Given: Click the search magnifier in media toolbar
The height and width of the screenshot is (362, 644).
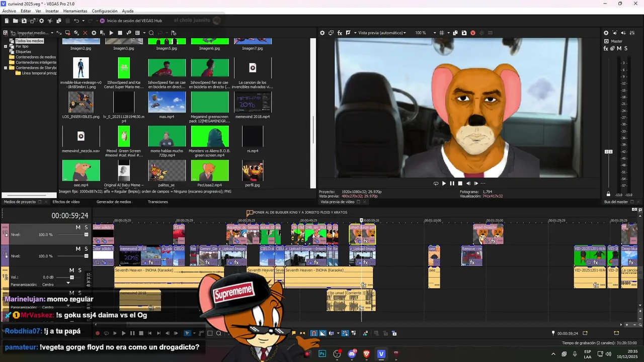Looking at the screenshot, I should (x=151, y=33).
